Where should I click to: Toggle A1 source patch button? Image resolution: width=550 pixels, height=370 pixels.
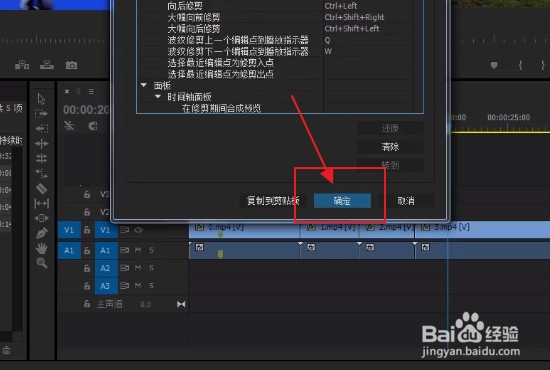click(69, 250)
